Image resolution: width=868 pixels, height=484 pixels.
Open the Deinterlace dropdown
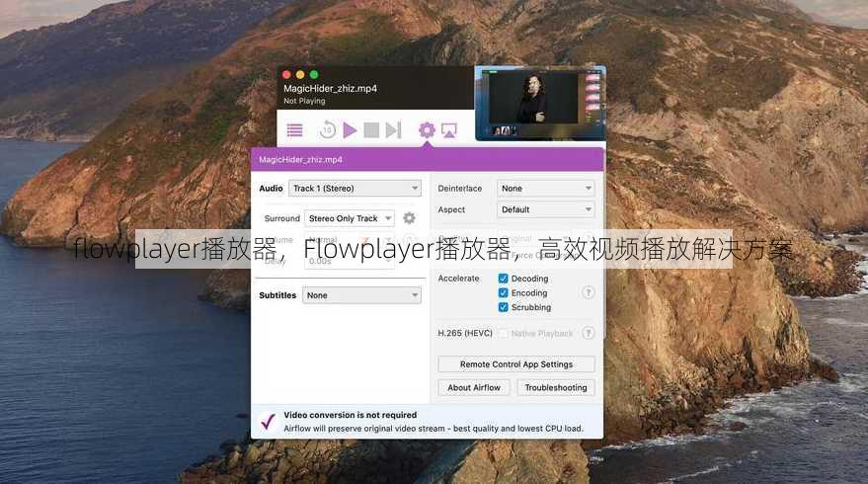coord(546,189)
